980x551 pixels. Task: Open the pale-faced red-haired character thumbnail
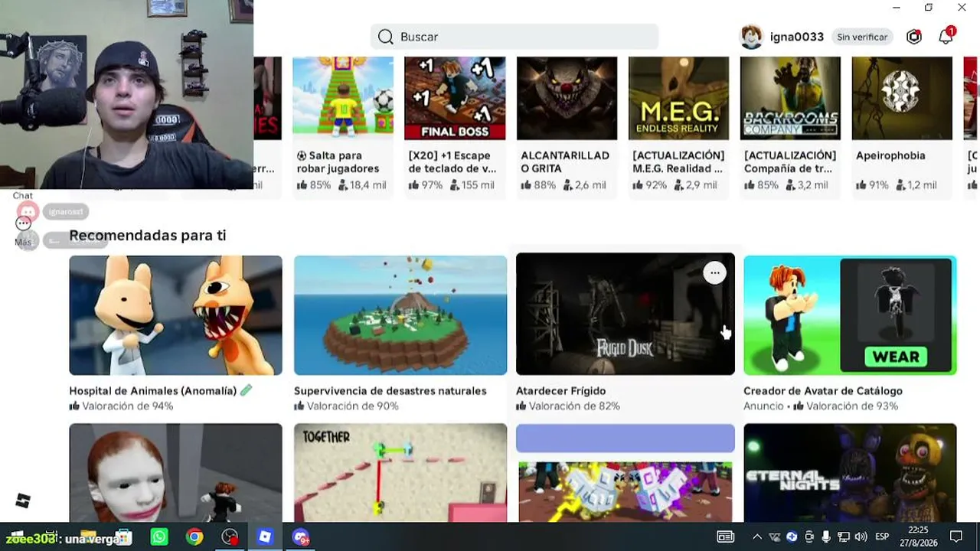175,472
